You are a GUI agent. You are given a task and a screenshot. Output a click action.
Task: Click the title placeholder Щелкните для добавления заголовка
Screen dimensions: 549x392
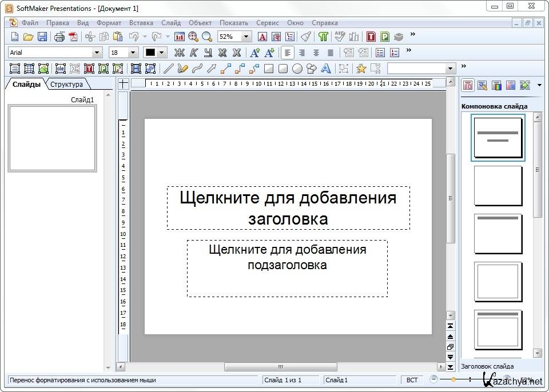click(288, 207)
